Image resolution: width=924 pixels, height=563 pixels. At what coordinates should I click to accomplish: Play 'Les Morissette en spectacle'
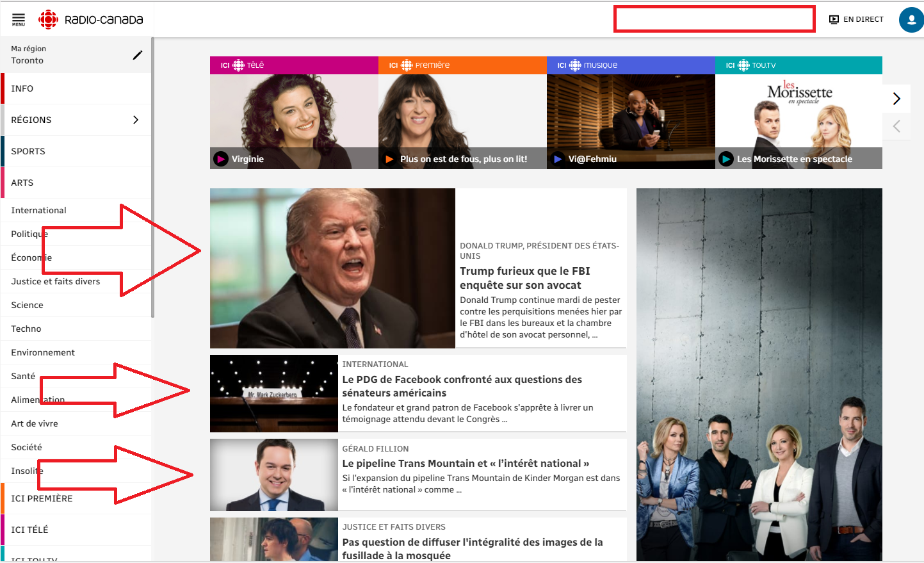726,159
